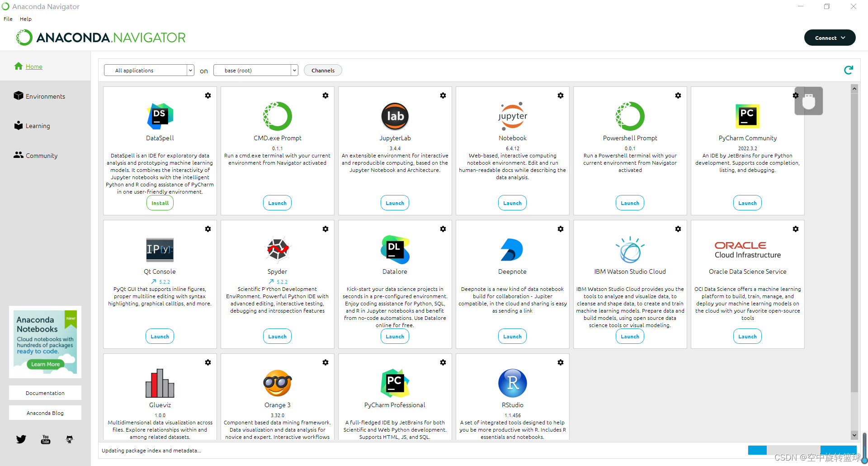This screenshot has height=466, width=868.
Task: Open settings gear for Datalore card
Action: coord(443,229)
